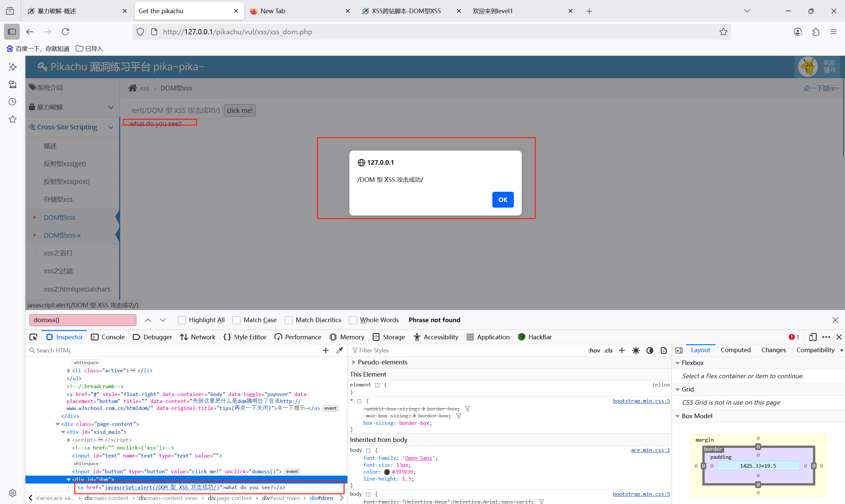The height and width of the screenshot is (504, 845).
Task: Enable Match Case checkbox
Action: tap(236, 320)
